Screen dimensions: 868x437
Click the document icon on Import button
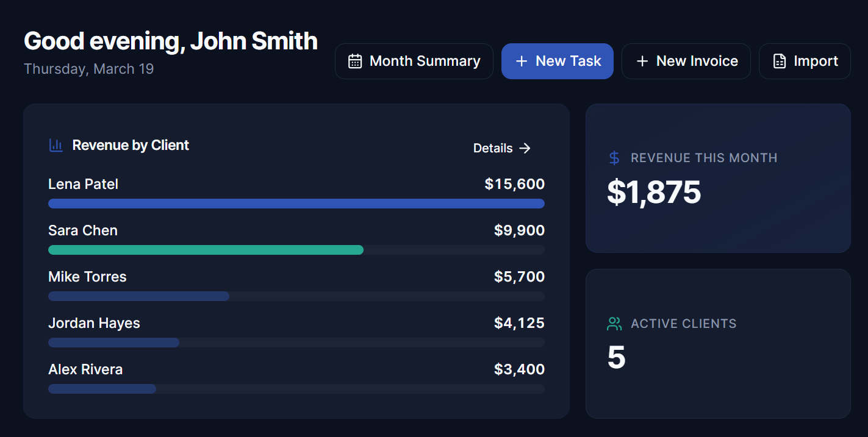779,61
